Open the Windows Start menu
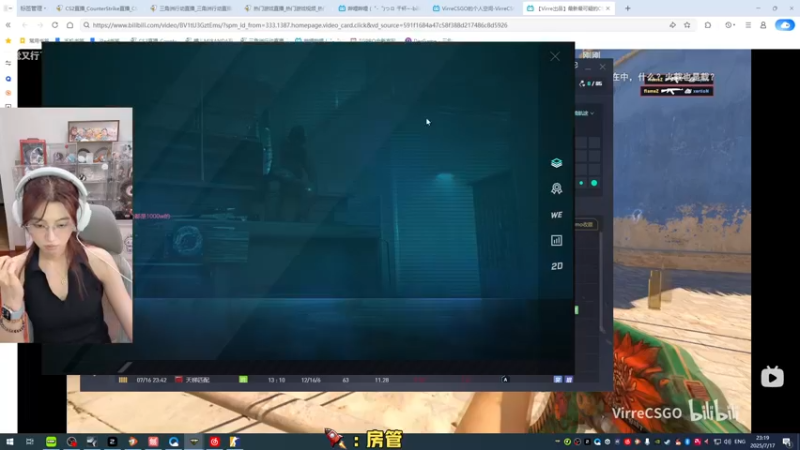Screen dimensions: 800x450 tap(9, 442)
